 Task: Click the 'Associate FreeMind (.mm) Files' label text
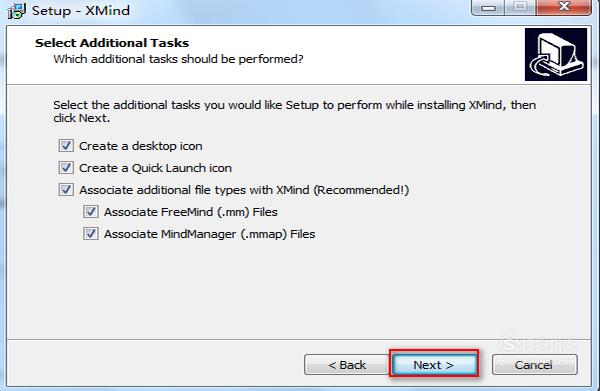(191, 212)
